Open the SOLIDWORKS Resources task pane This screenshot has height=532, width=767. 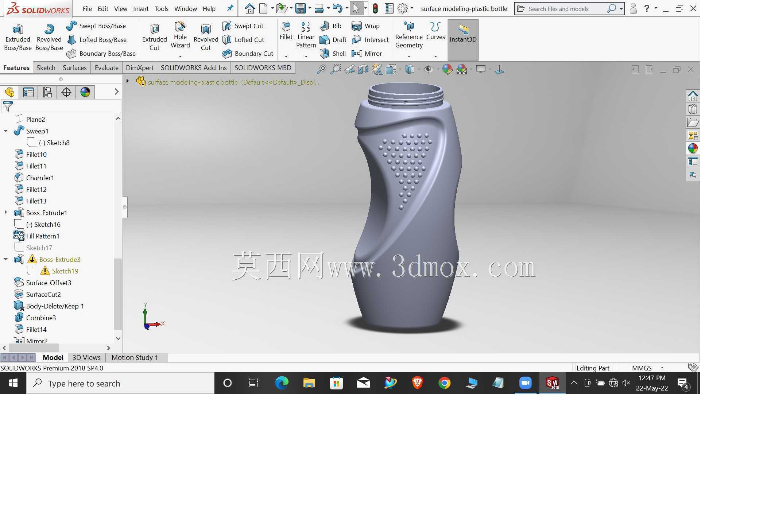pyautogui.click(x=693, y=96)
